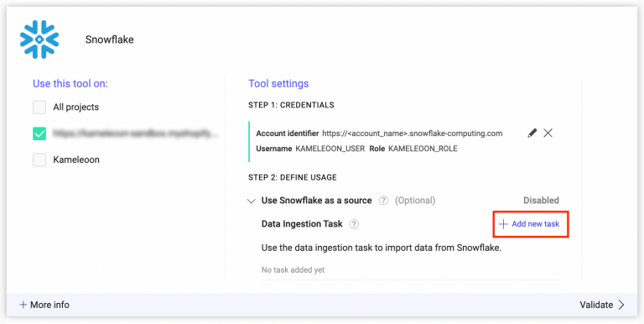This screenshot has height=324, width=644.
Task: Click the Snowflake title text
Action: click(x=109, y=40)
